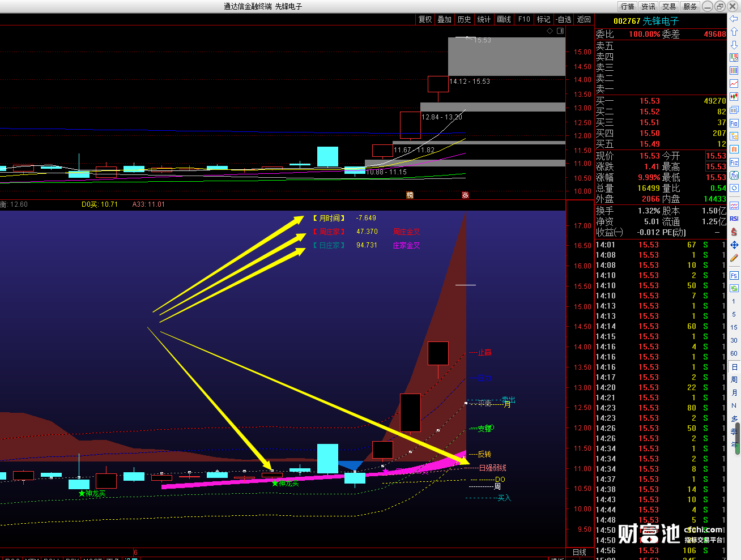Click the 14:56 trade row
This screenshot has width=741, height=560.
[x=660, y=550]
